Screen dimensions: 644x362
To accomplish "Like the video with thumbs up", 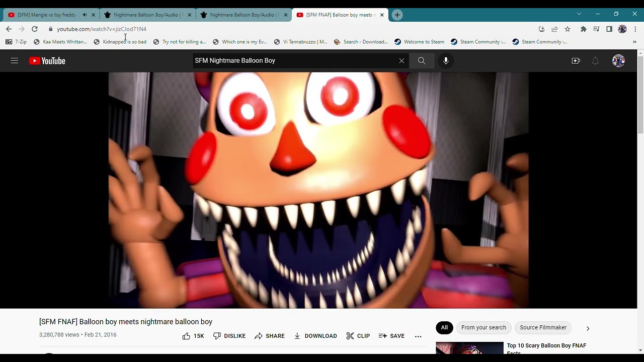I will 193,336.
